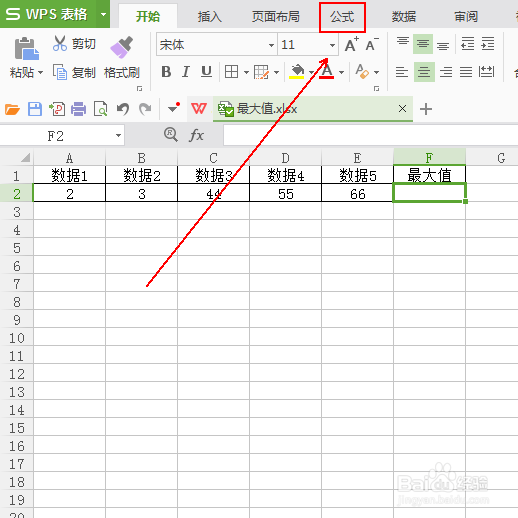Expand the borders dropdown arrow
Viewport: 518px width, 518px height.
[246, 72]
